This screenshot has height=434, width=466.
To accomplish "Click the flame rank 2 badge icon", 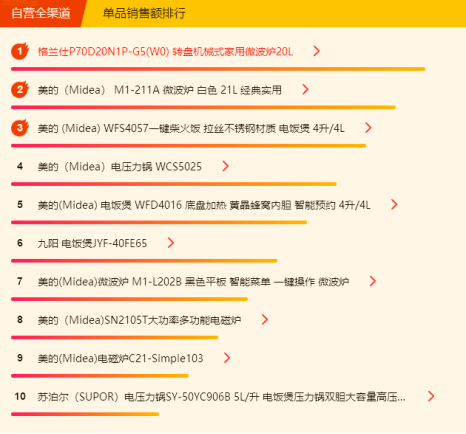I will pos(20,89).
